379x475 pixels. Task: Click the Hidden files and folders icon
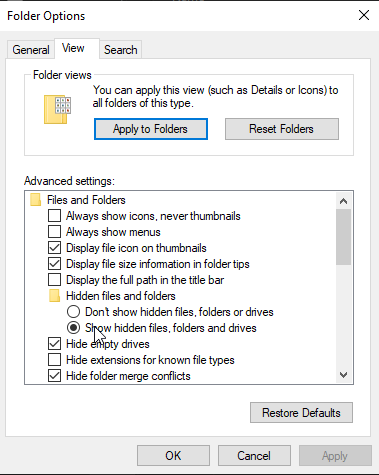tap(54, 296)
